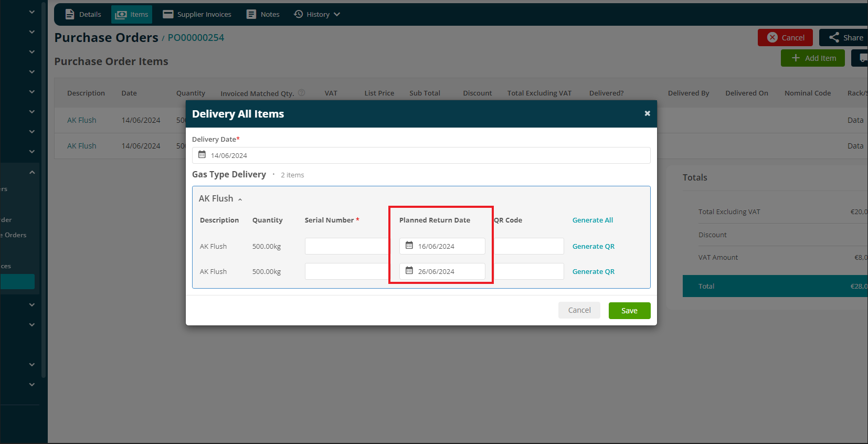This screenshot has width=868, height=444.
Task: Open the PO00000254 breadcrumb link
Action: tap(196, 38)
